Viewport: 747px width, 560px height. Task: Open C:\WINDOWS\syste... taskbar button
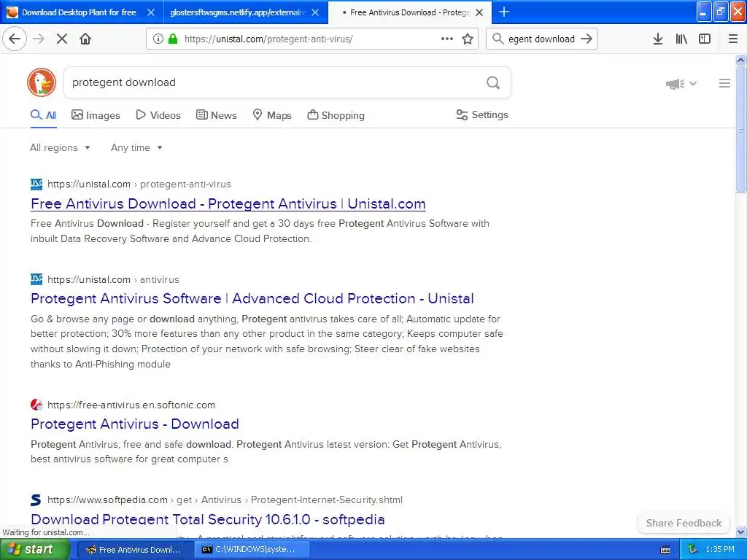coord(252,550)
